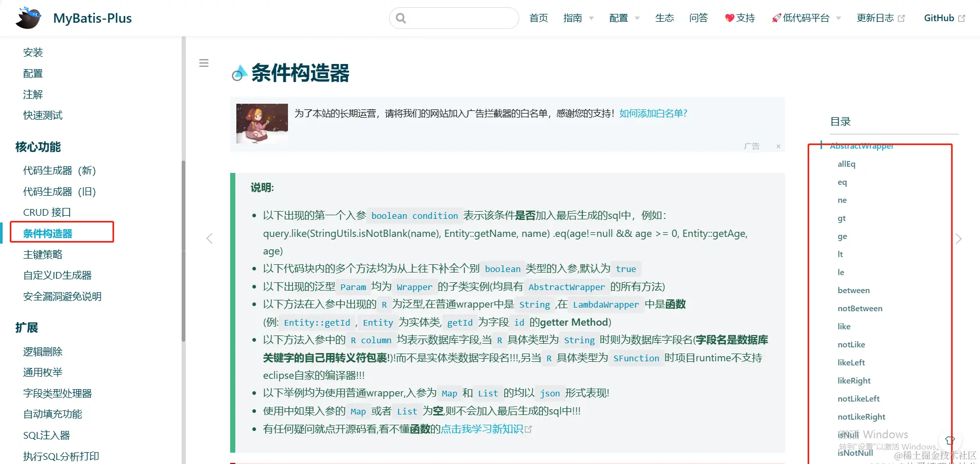980x464 pixels.
Task: Open 自定义ID生成器 in the sidebar
Action: click(x=57, y=276)
